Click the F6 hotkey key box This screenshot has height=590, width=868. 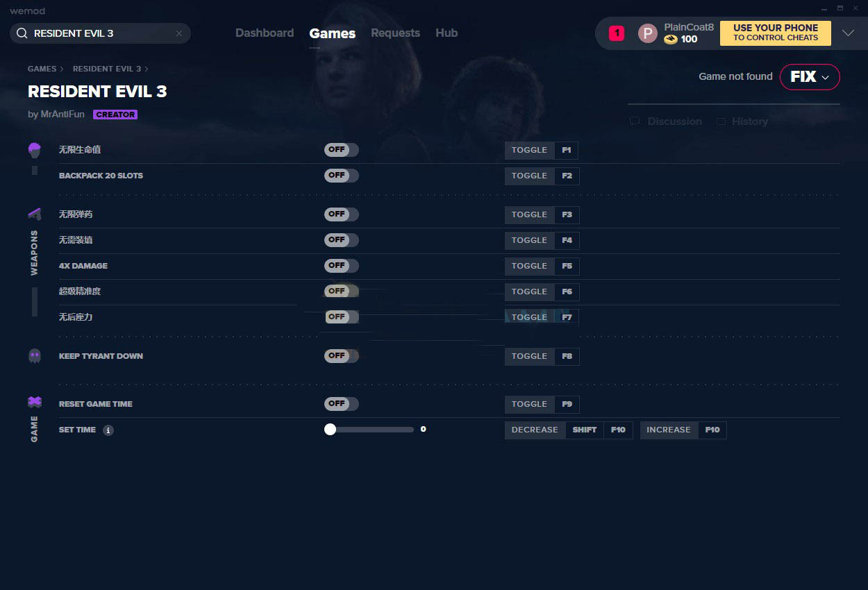tap(567, 292)
